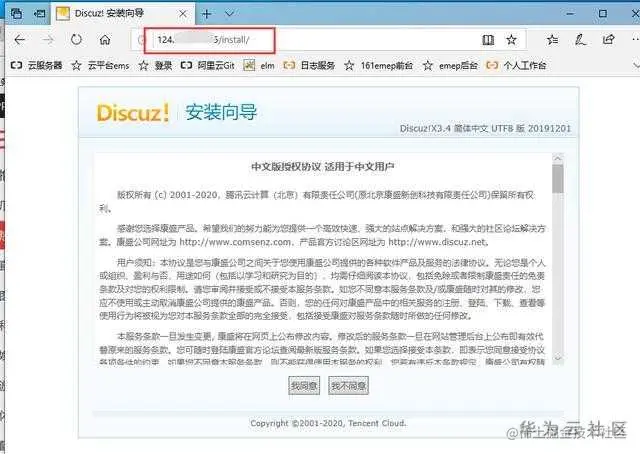Viewport: 640px width, 454px height.
Task: Click the 我不同意 button
Action: click(349, 386)
